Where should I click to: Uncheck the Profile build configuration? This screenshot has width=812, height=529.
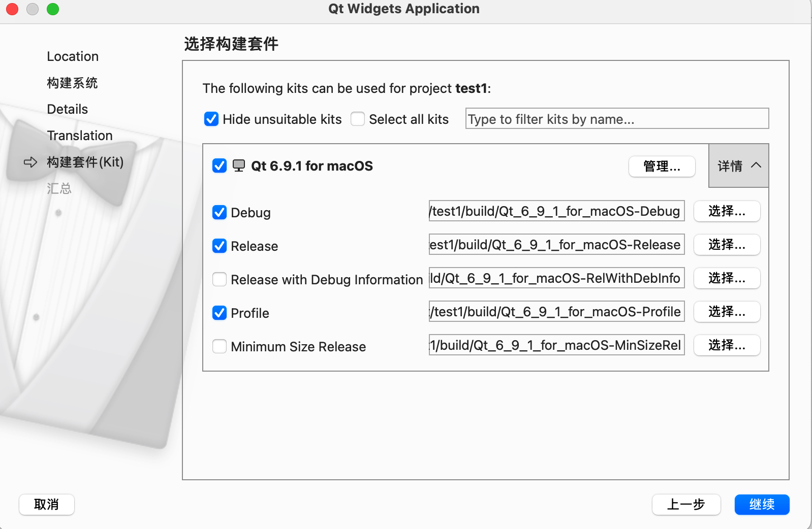coord(220,313)
